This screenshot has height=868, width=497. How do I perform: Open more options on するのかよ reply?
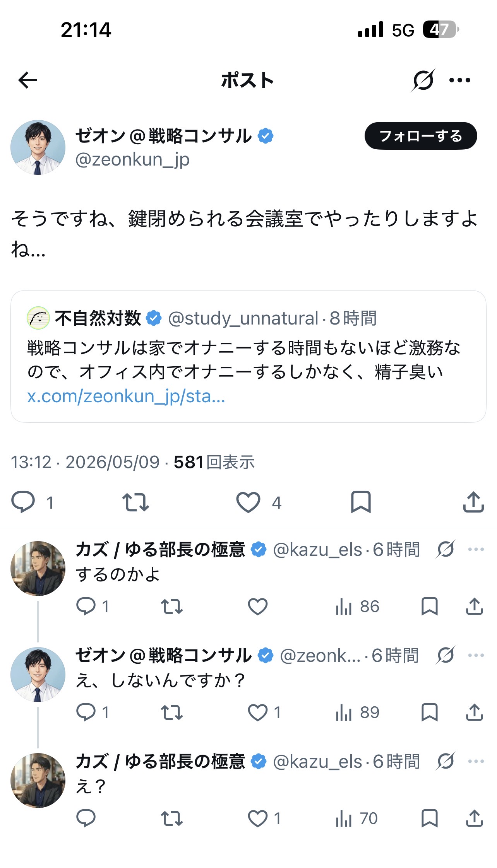point(476,549)
